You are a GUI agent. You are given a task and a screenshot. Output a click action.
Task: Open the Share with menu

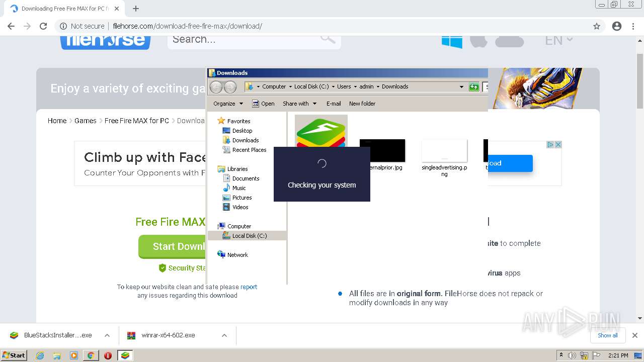[x=300, y=104]
